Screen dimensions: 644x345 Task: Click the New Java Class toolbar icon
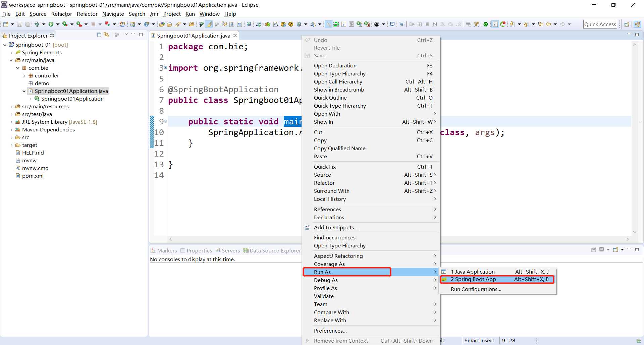(147, 24)
